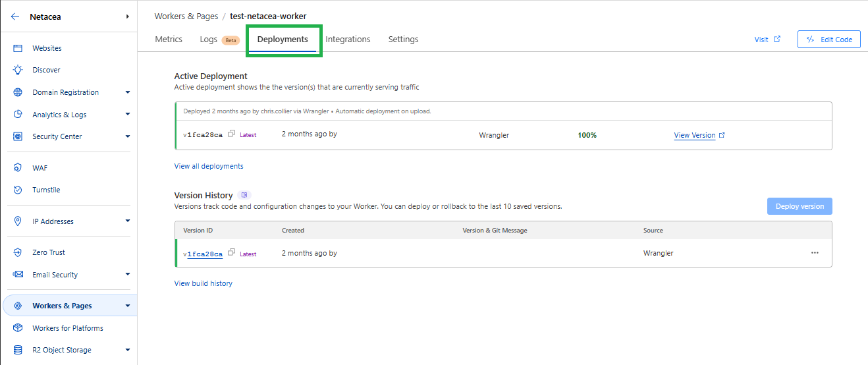Open Websites from the sidebar icon
Screen dimensions: 868x365
[18, 48]
